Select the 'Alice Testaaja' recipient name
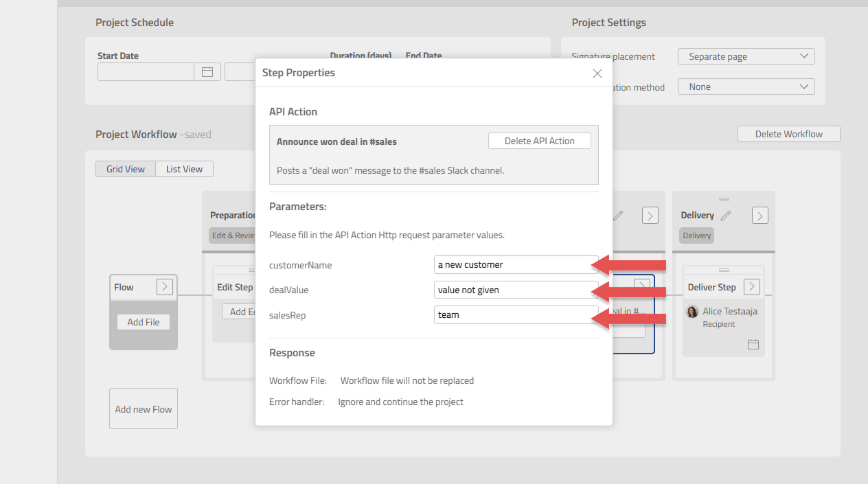 (x=730, y=311)
